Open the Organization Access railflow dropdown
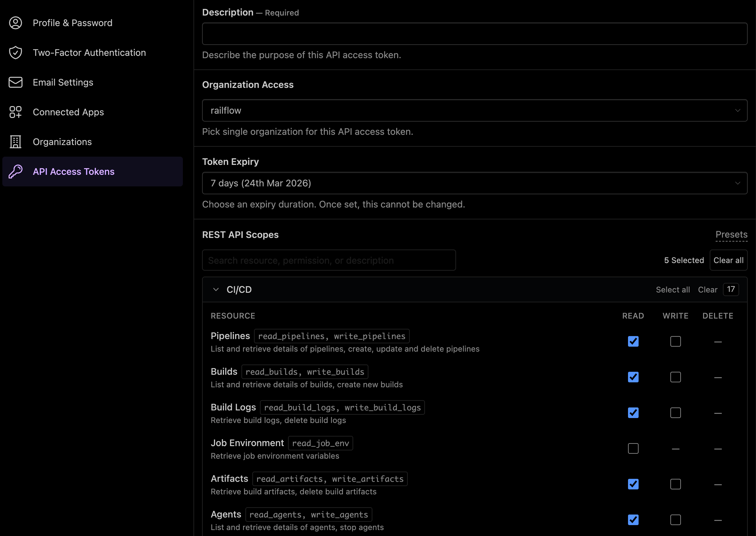The width and height of the screenshot is (756, 536). point(475,110)
